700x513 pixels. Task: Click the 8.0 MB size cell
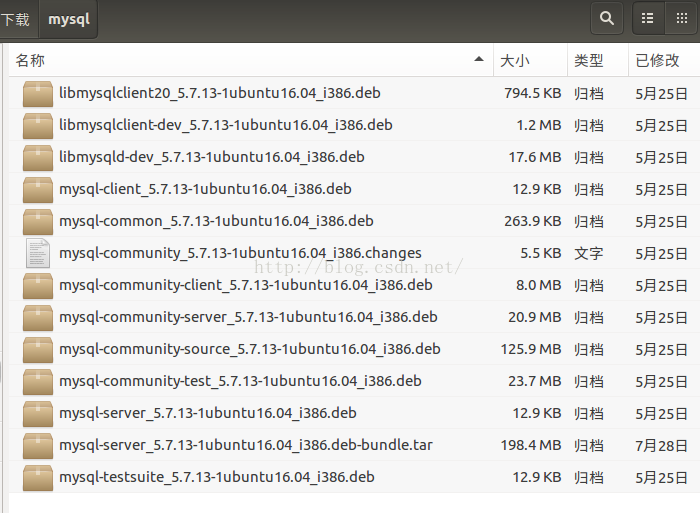(539, 285)
